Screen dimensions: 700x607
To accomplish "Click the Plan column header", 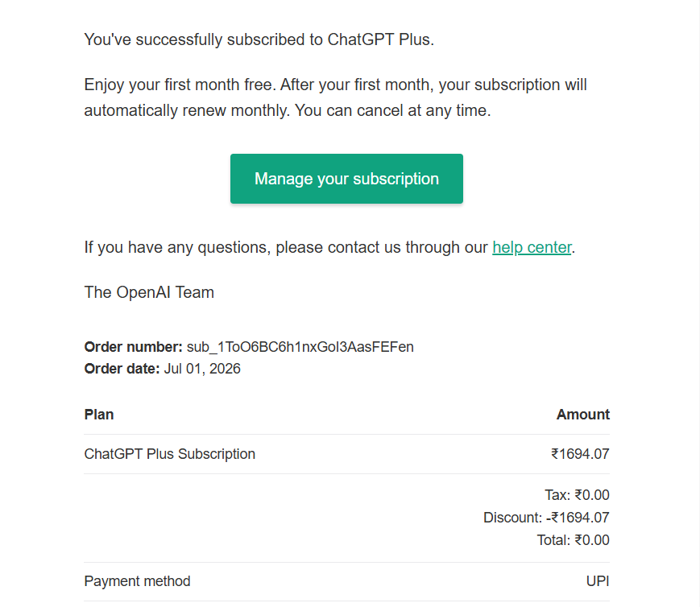I will pos(98,414).
